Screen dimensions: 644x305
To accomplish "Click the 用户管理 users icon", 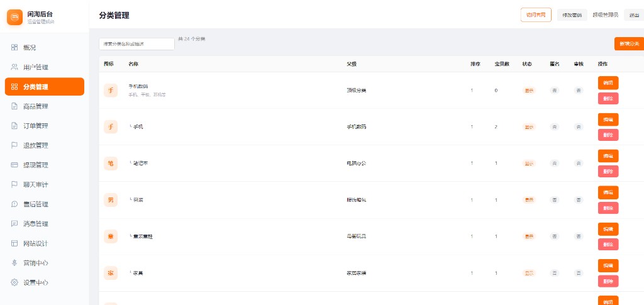I will [x=14, y=67].
